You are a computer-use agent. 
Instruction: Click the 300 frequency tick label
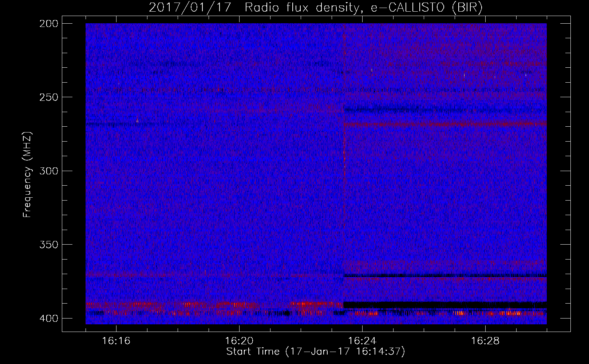click(48, 171)
